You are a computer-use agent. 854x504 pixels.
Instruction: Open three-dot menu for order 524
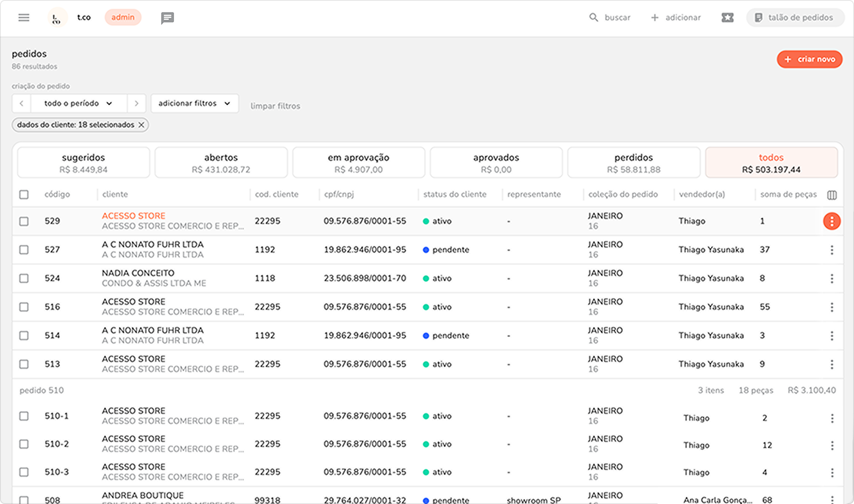(832, 278)
